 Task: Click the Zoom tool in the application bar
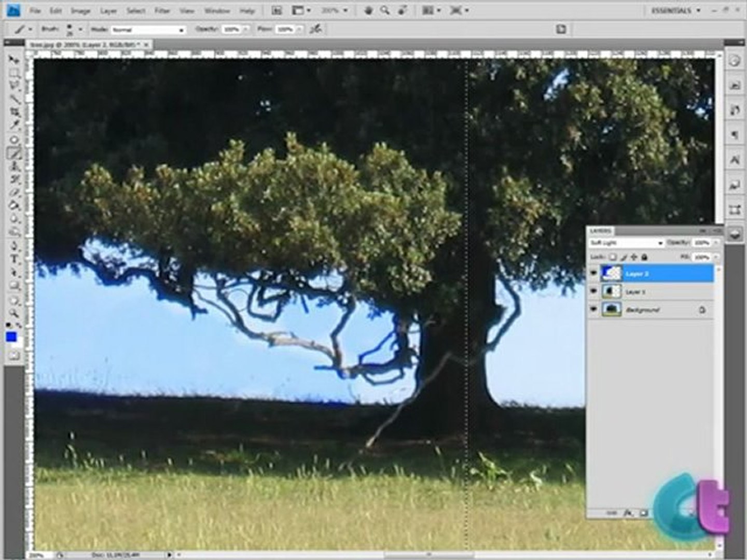click(x=384, y=10)
